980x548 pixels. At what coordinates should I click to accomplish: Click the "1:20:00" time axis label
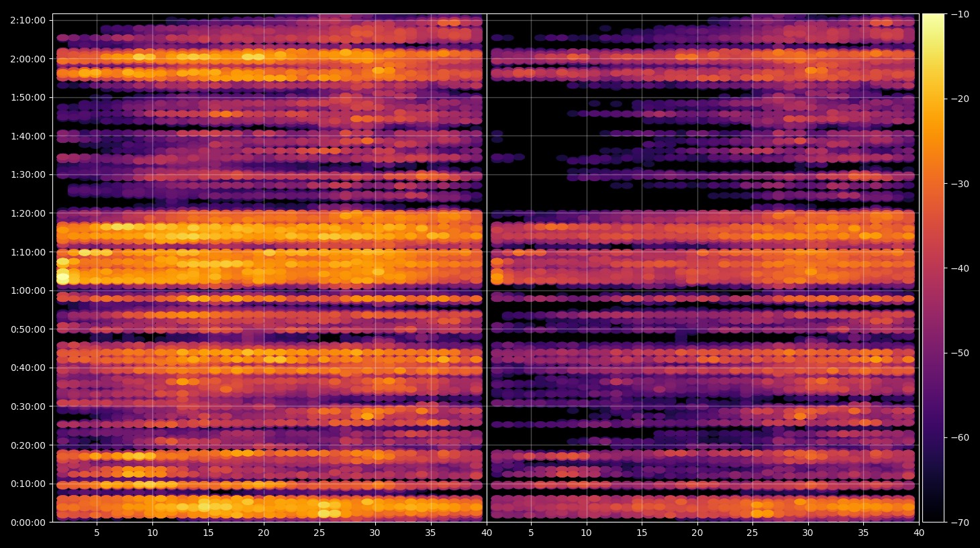[x=28, y=213]
